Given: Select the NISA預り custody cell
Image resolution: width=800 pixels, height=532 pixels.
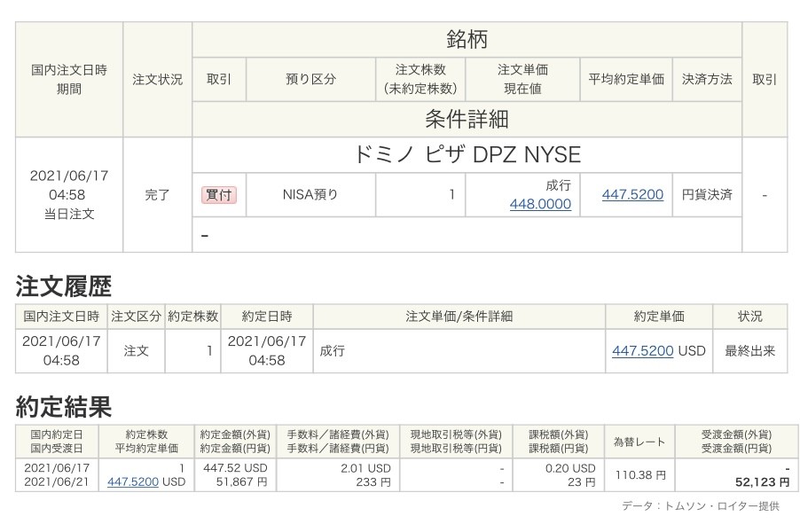Looking at the screenshot, I should pos(310,194).
